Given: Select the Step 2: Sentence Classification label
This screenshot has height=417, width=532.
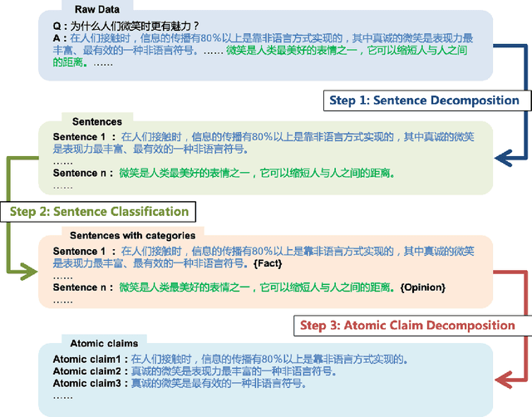Looking at the screenshot, I should pyautogui.click(x=99, y=211).
